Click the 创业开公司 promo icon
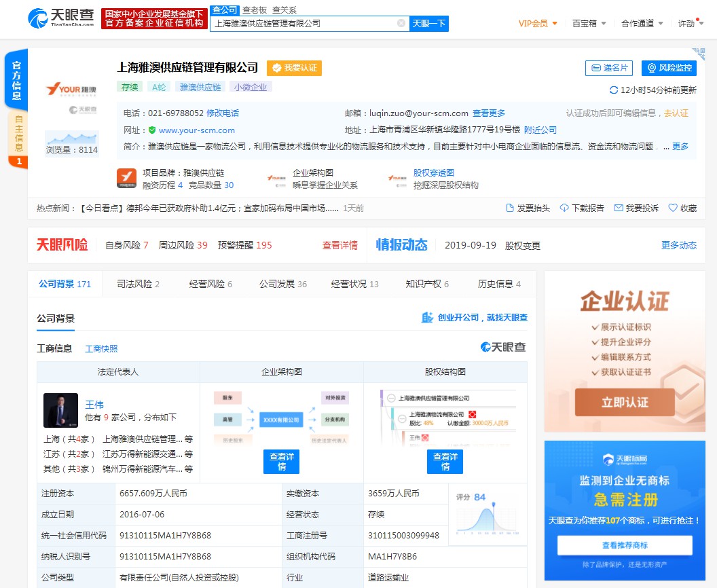 427,317
